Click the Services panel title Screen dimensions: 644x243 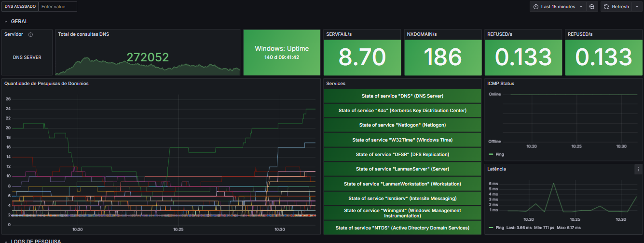point(336,84)
